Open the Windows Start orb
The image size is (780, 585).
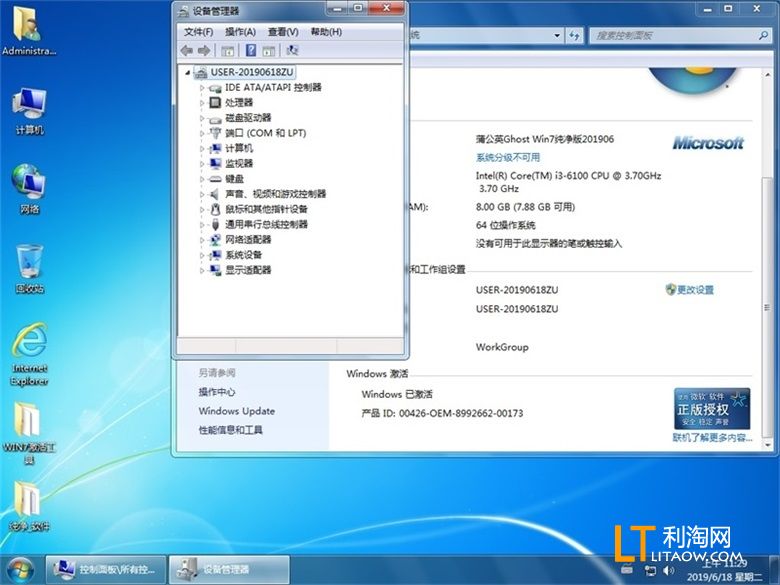tap(20, 570)
